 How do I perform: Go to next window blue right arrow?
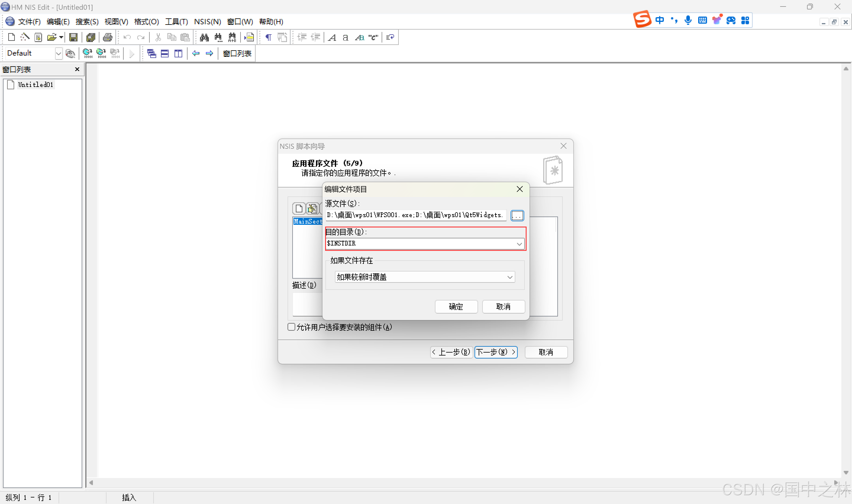[x=209, y=53]
